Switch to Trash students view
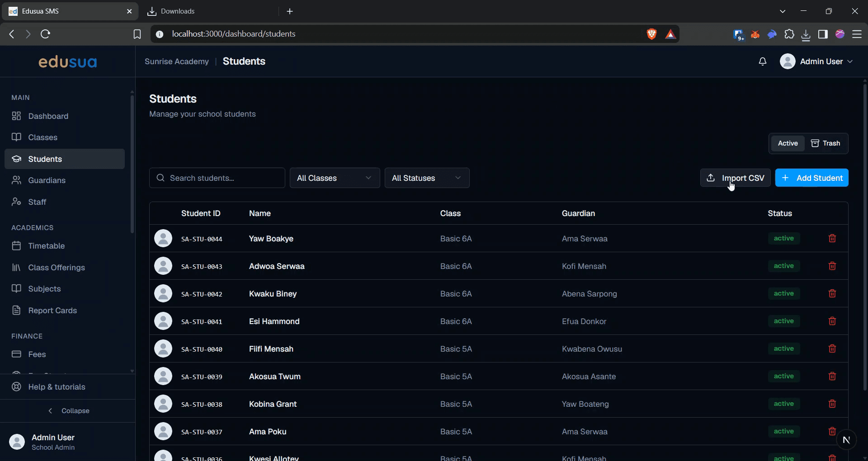The height and width of the screenshot is (461, 868). click(x=826, y=143)
